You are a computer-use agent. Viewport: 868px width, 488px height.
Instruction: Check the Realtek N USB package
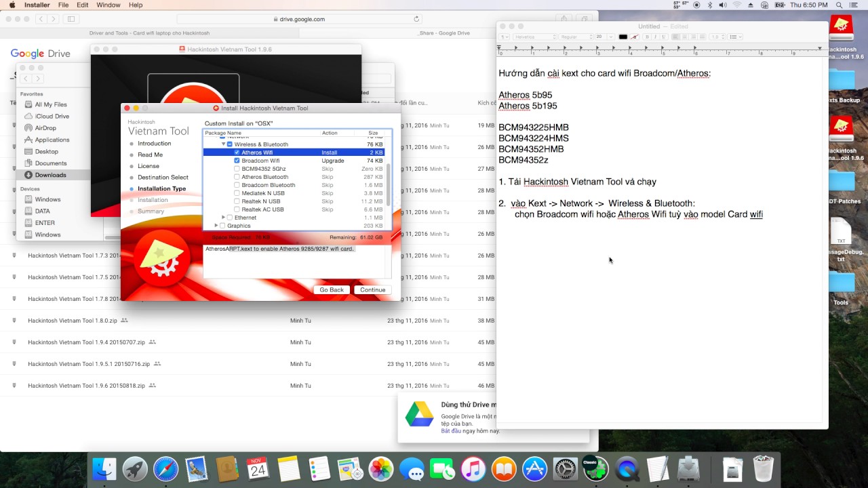click(237, 201)
